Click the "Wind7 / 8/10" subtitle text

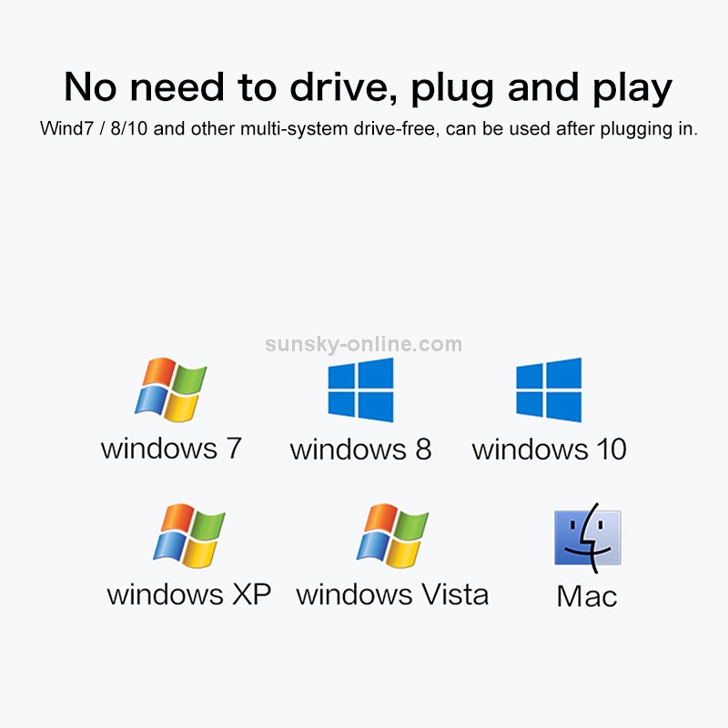pyautogui.click(x=94, y=128)
